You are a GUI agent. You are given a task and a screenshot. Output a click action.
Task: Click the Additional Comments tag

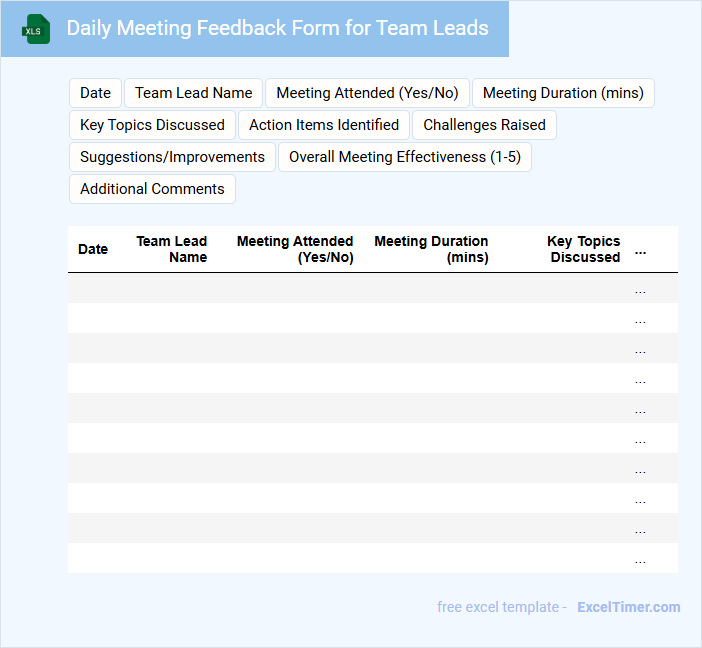(152, 189)
